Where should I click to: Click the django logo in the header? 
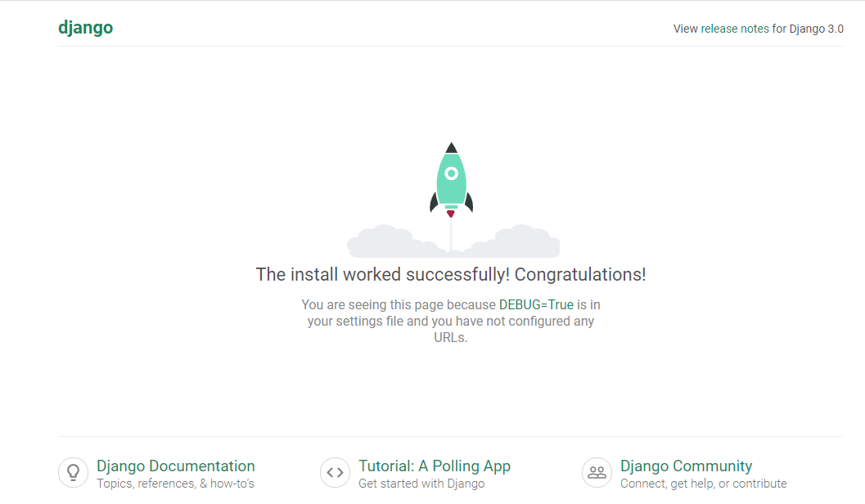click(x=85, y=28)
